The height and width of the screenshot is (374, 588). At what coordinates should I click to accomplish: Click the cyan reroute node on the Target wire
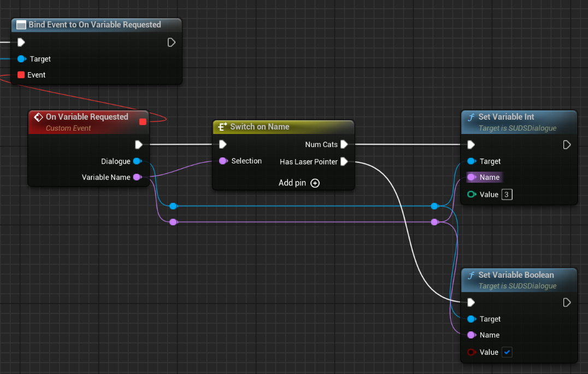(x=173, y=206)
